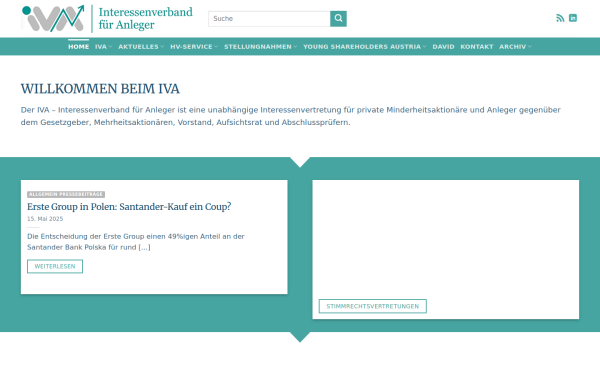The image size is (600, 375).
Task: Focus the Suche search field
Action: coord(269,19)
